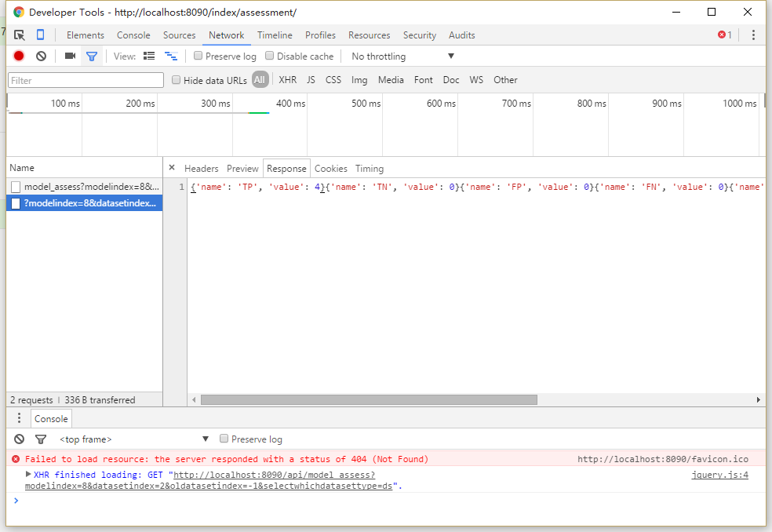Show the request Headers tab
Viewport: 772px width, 532px height.
(202, 169)
